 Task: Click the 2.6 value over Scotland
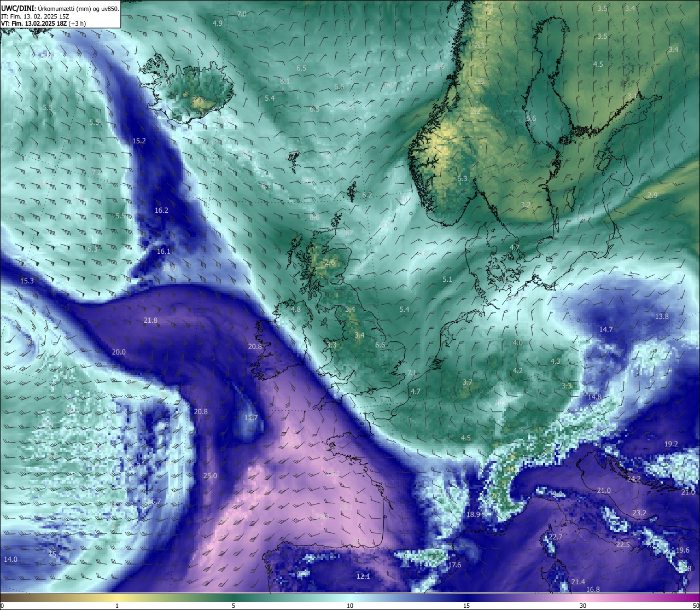330,263
